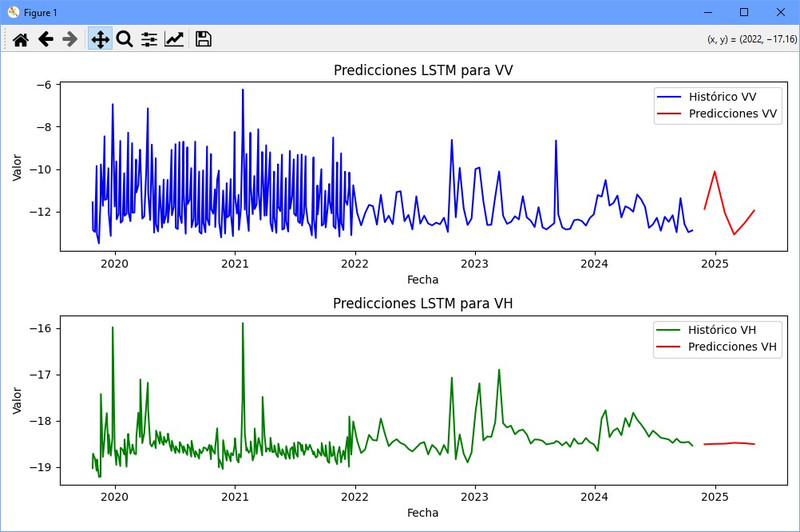Click title 'Predicciones LSTM para VV'

coord(423,70)
